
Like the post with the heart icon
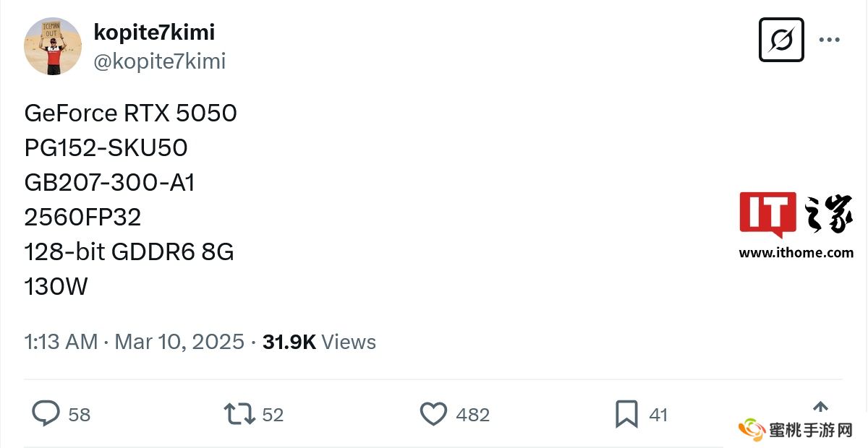pos(433,414)
